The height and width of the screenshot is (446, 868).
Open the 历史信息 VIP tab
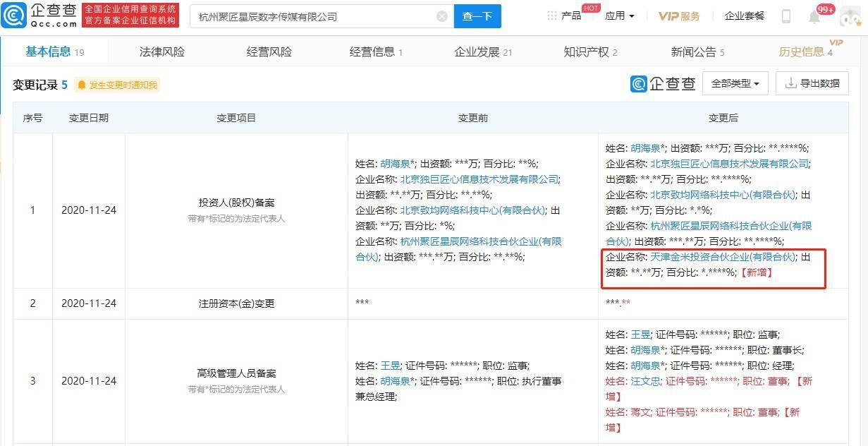point(805,52)
